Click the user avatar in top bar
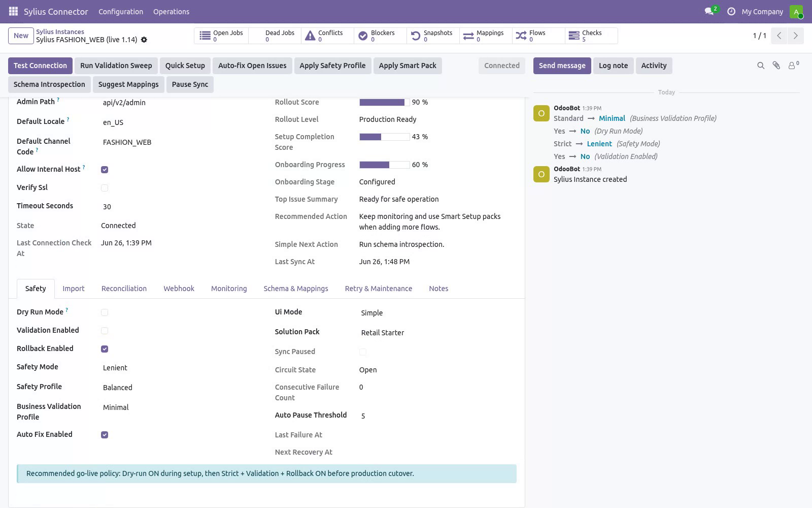Image resolution: width=812 pixels, height=508 pixels. tap(796, 11)
